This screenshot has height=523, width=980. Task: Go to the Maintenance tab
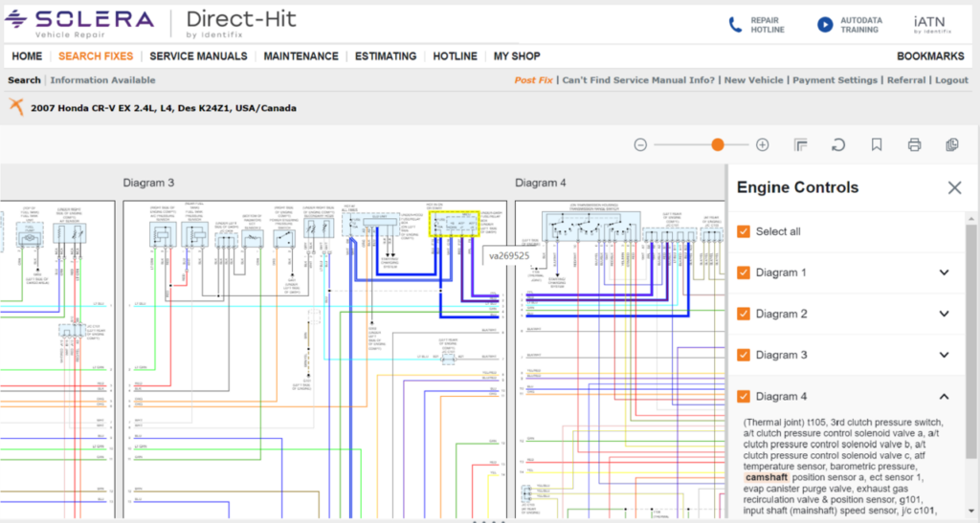tap(301, 56)
